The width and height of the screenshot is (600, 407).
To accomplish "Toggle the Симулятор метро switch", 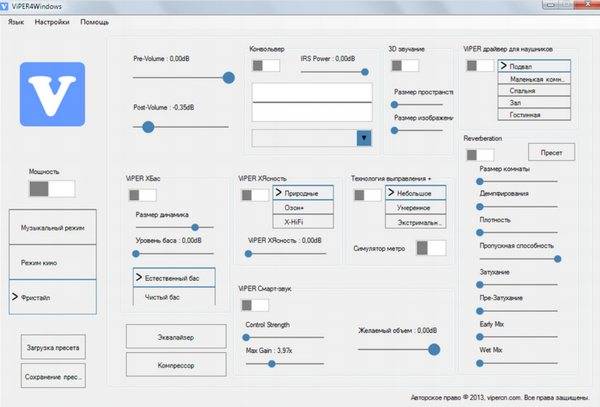I will [x=431, y=248].
